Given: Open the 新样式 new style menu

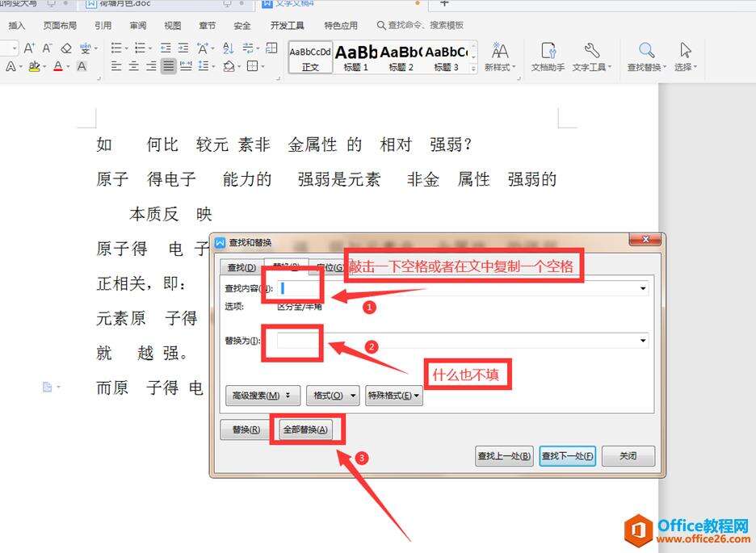Looking at the screenshot, I should point(499,57).
